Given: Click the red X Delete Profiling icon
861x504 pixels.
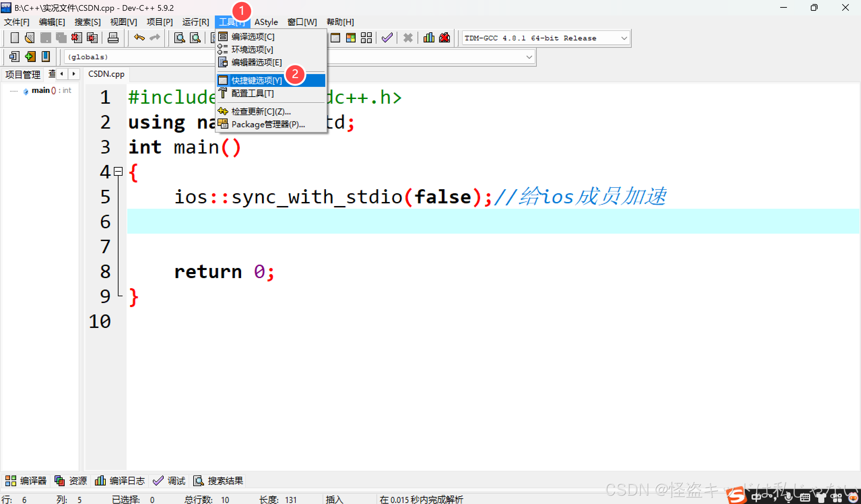Looking at the screenshot, I should 444,38.
